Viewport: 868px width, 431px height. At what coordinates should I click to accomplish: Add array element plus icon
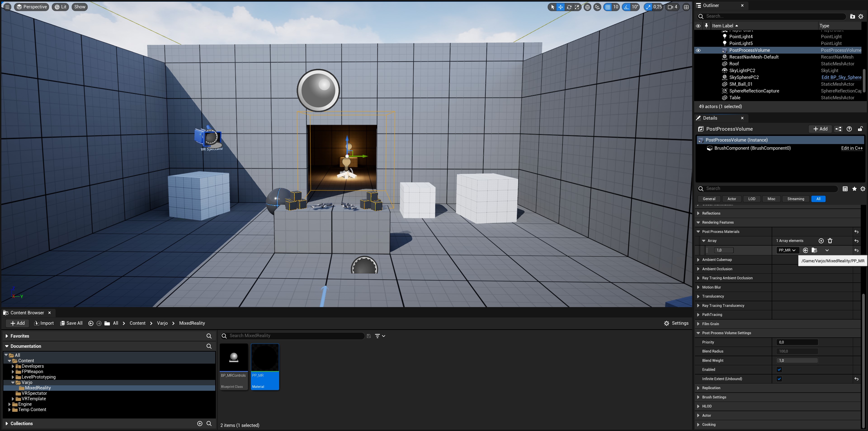click(821, 241)
